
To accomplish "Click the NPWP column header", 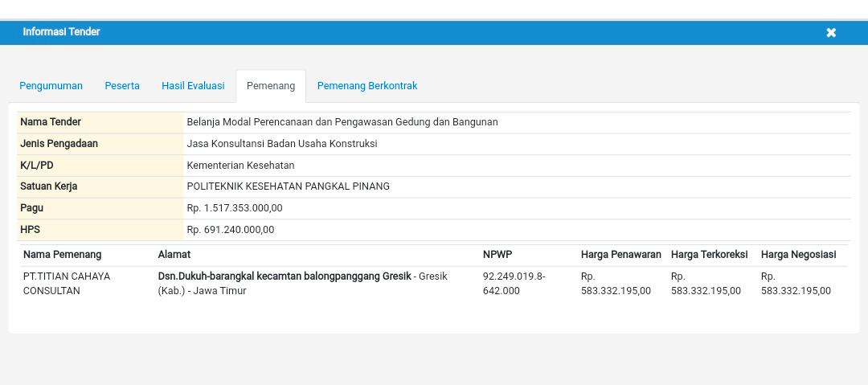I will [497, 254].
